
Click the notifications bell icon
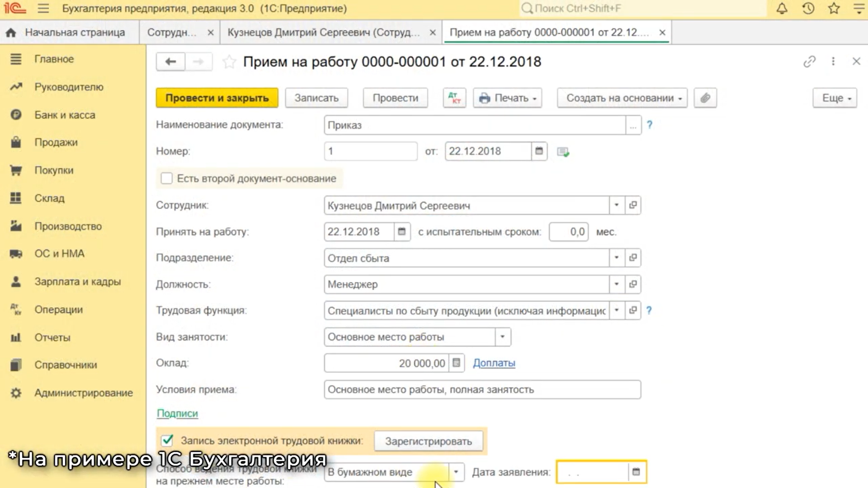pos(782,9)
